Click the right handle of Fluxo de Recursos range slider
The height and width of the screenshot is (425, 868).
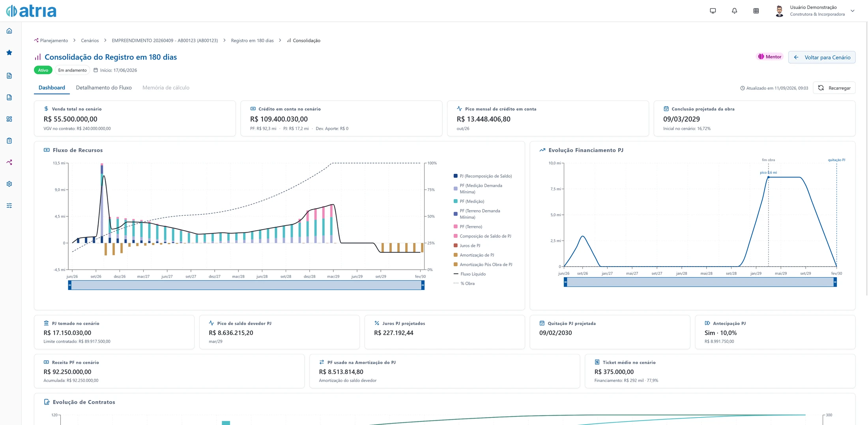(423, 285)
